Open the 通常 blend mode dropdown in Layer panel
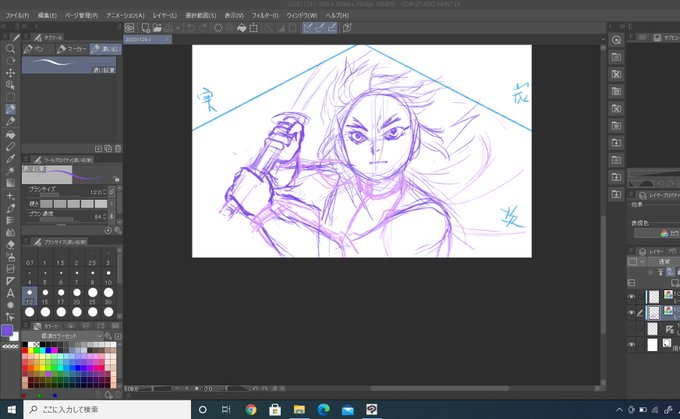This screenshot has width=680, height=419. coord(664,262)
